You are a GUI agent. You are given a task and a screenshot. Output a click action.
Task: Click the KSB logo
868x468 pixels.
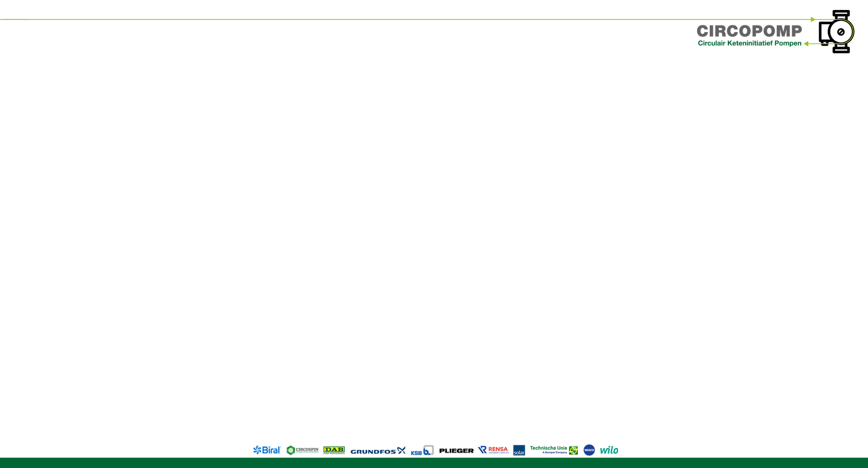[x=422, y=450]
